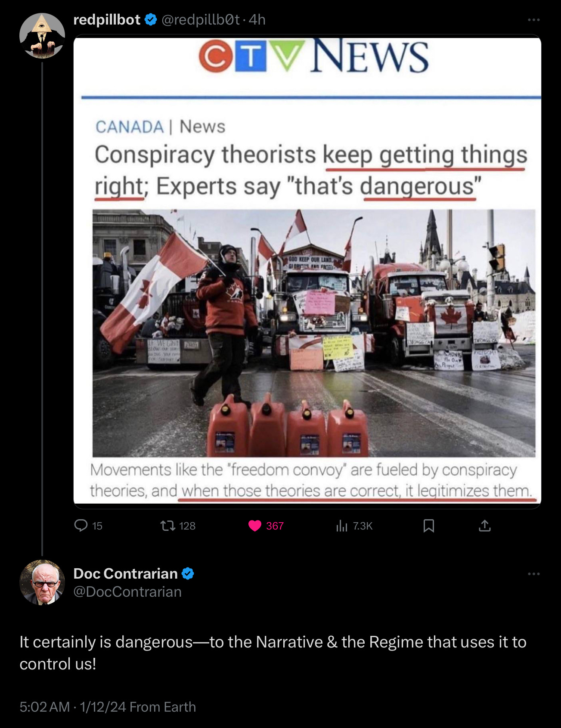This screenshot has height=728, width=561.
Task: Bookmark the redpillbot post
Action: pos(429,526)
